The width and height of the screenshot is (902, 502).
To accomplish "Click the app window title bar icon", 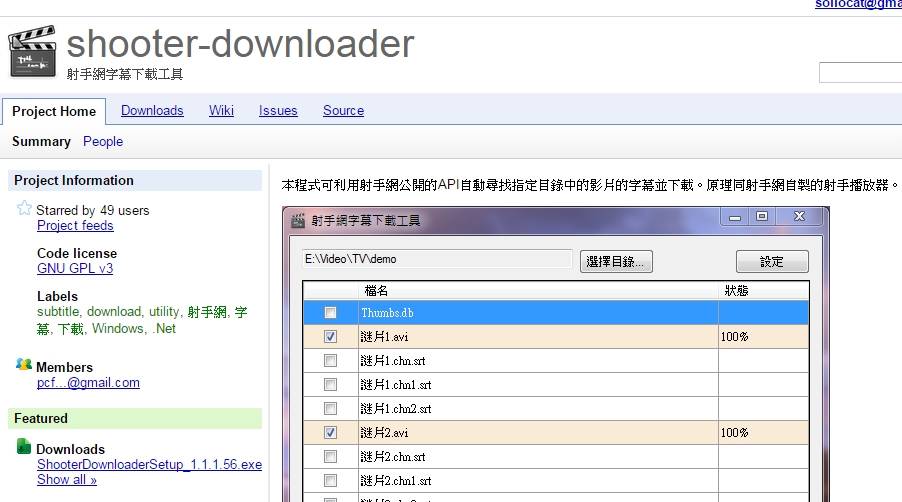I will point(297,220).
